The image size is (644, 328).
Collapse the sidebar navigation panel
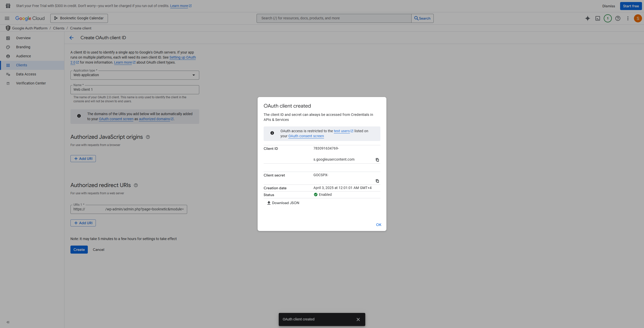pos(8,322)
